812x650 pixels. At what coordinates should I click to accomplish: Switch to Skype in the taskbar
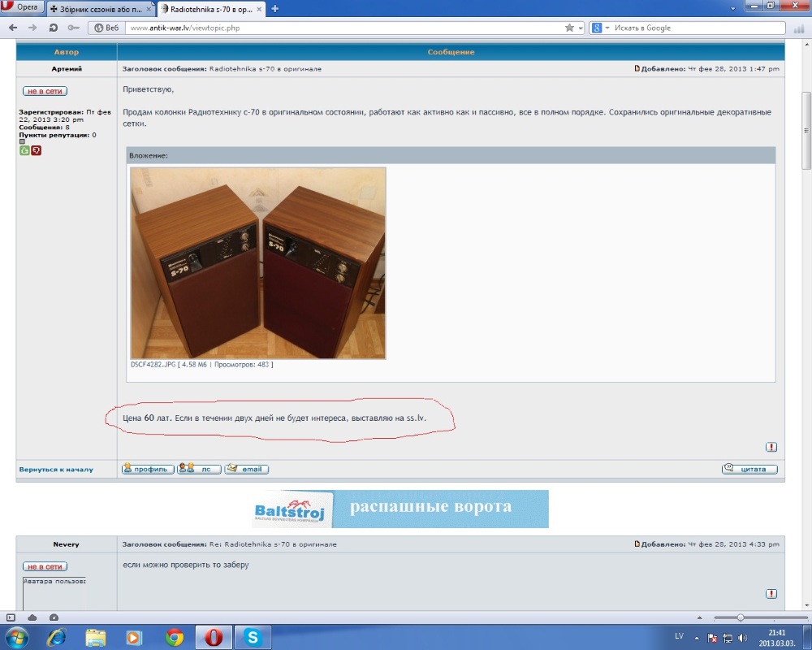coord(253,637)
